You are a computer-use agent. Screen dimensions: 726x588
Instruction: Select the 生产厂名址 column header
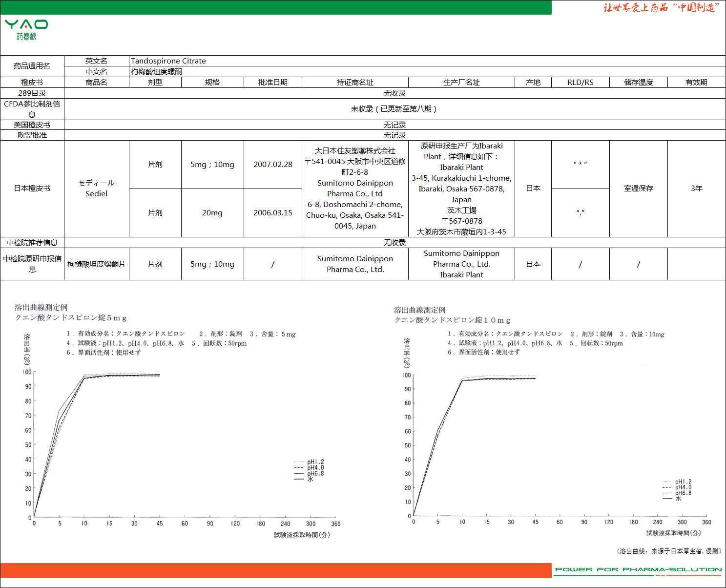click(461, 83)
